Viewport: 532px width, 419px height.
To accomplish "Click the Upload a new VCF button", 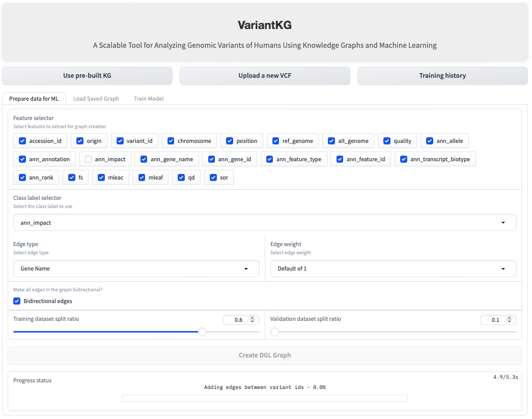I will (x=265, y=76).
